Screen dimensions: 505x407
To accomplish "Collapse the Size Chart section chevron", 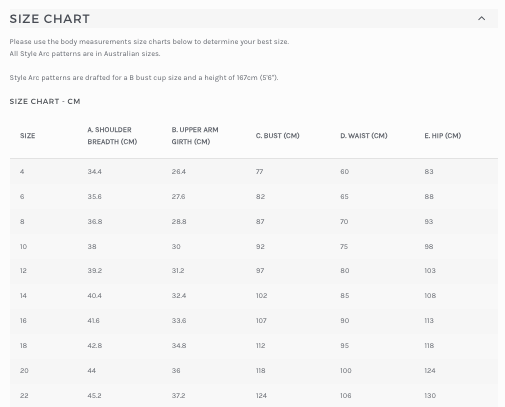I will click(x=481, y=19).
